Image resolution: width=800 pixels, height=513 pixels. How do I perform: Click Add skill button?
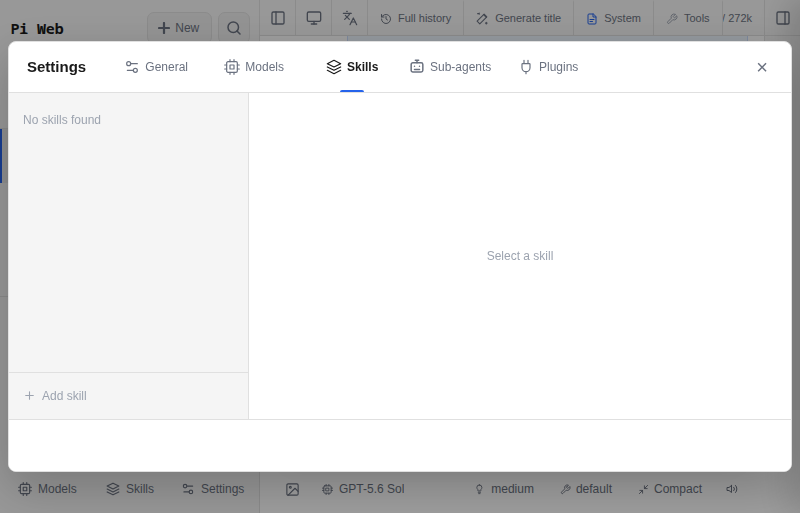coord(56,396)
